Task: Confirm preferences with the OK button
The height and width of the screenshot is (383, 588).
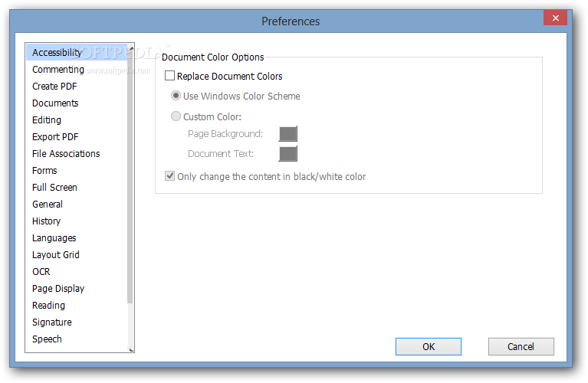Action: coord(429,347)
